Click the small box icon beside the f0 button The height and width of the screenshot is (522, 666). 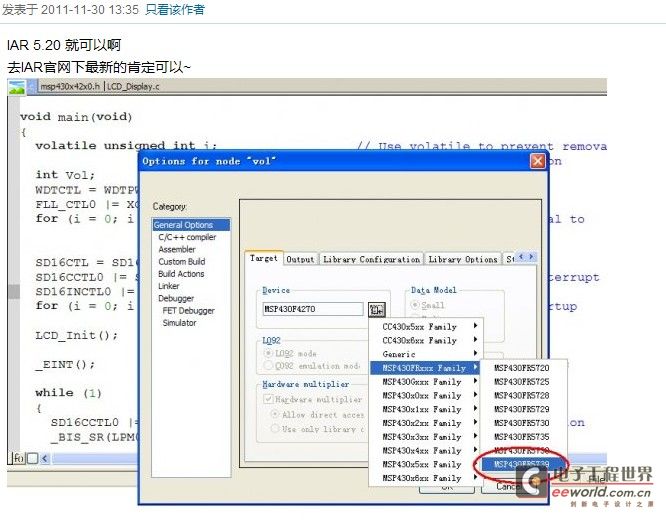pos(33,458)
